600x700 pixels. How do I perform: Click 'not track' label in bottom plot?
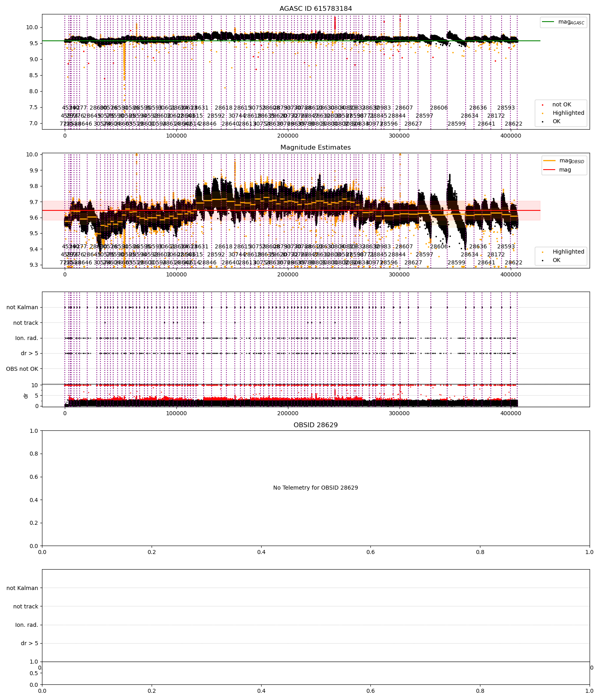[x=26, y=606]
